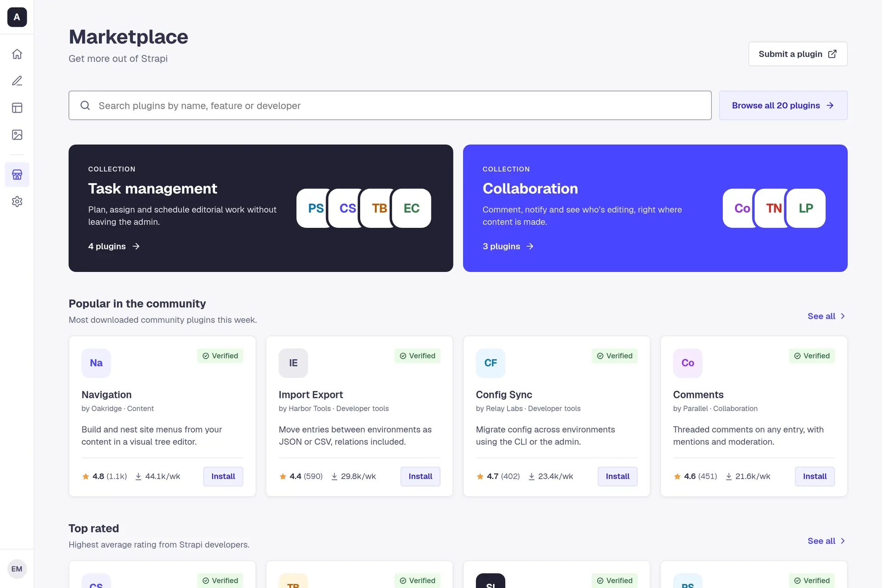
Task: Click the Na Navigation plugin icon
Action: point(96,363)
